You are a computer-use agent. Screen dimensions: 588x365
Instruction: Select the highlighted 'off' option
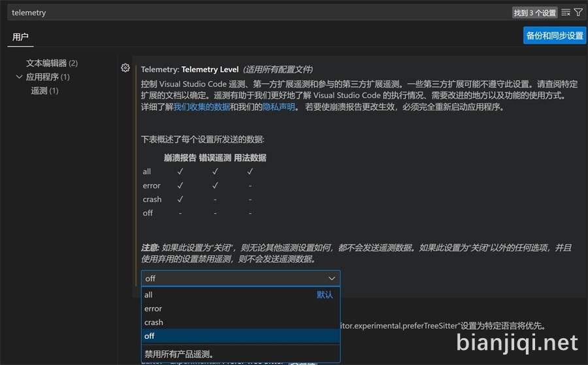coord(150,336)
